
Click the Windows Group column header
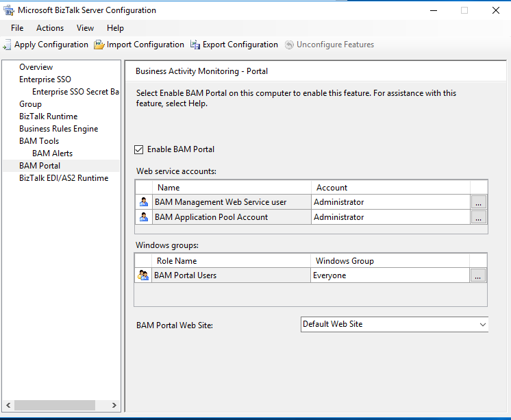click(x=390, y=261)
